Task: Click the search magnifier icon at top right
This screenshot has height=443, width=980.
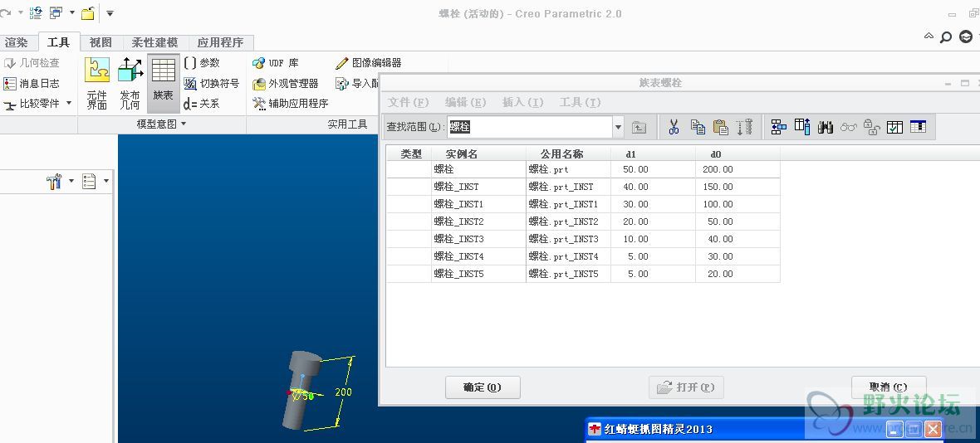Action: [x=946, y=37]
